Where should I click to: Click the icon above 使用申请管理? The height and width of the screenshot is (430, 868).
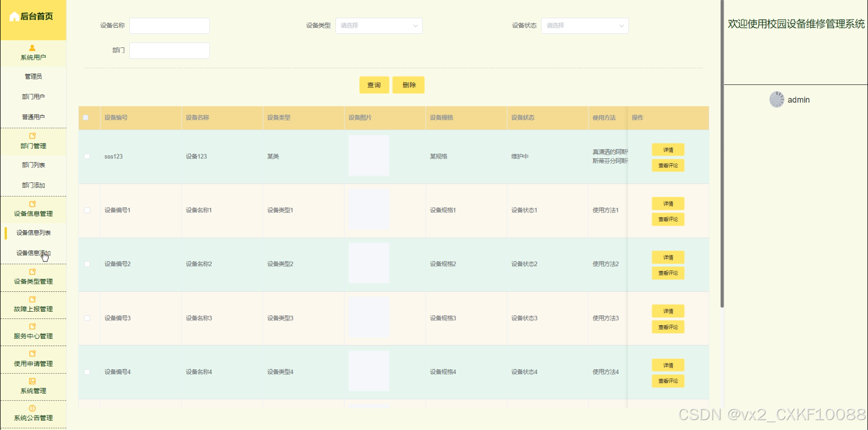32,354
